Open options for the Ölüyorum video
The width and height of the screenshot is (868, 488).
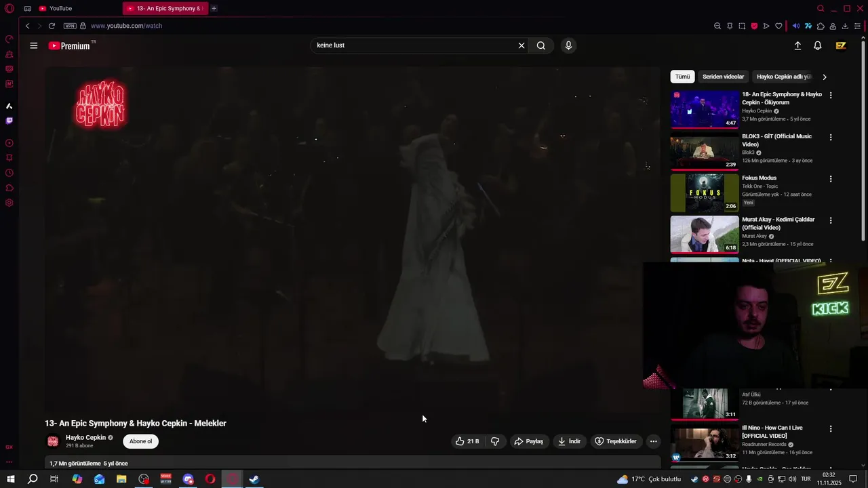pyautogui.click(x=831, y=96)
